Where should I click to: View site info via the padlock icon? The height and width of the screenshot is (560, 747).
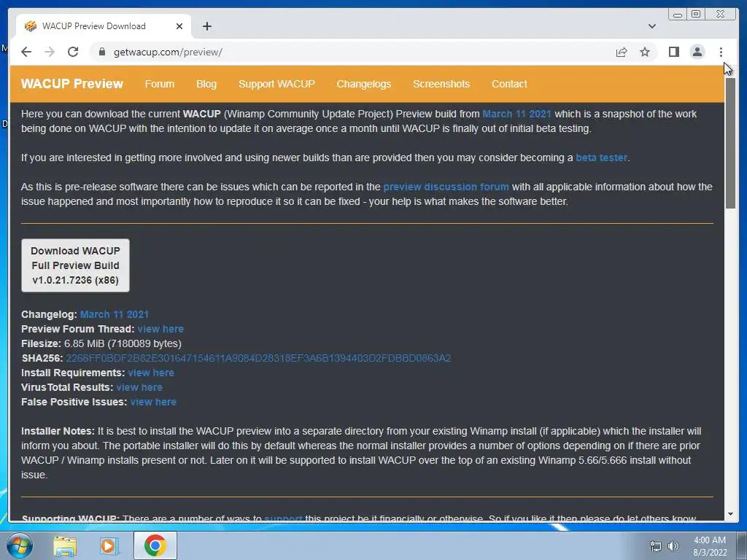101,52
